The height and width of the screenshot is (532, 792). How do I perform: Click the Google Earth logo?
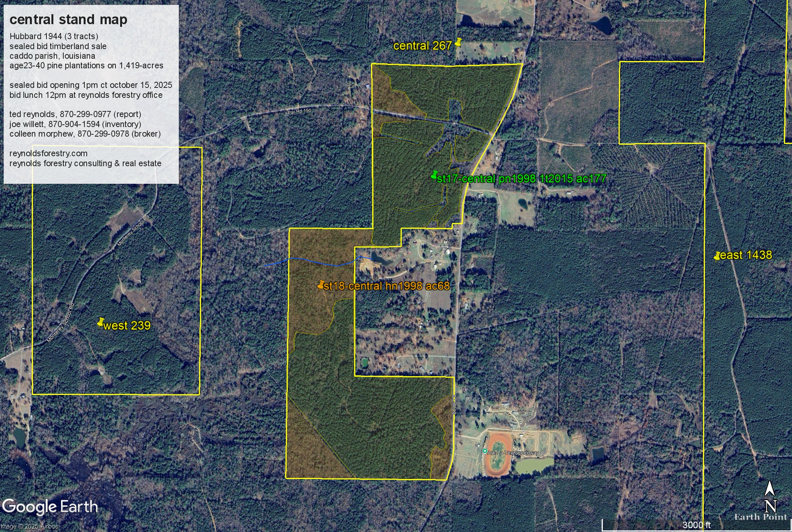coord(50,507)
